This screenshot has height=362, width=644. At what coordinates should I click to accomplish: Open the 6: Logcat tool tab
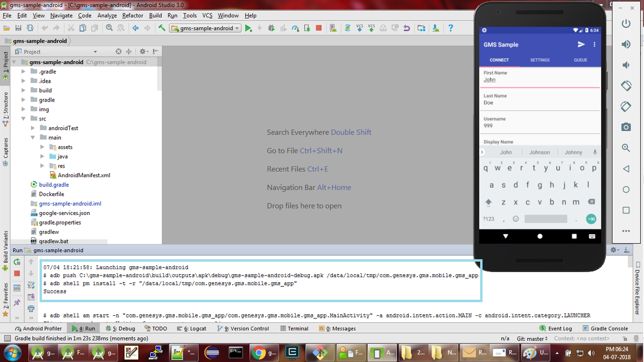pyautogui.click(x=191, y=329)
